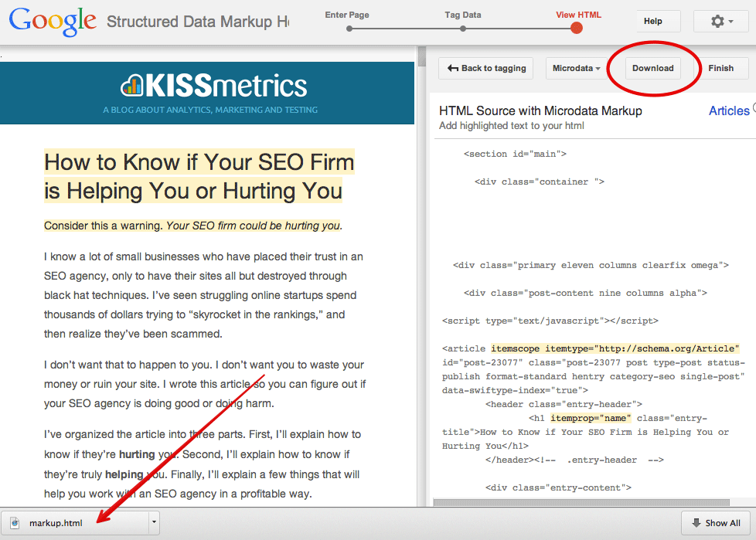The height and width of the screenshot is (540, 756).
Task: Click the highlighted article title heading
Action: click(199, 176)
